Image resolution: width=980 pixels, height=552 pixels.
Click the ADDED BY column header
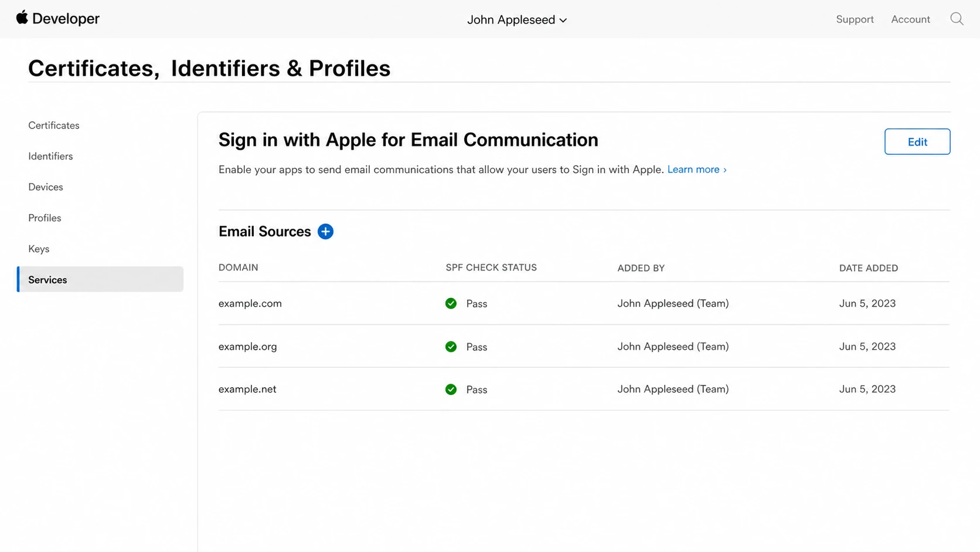[641, 268]
